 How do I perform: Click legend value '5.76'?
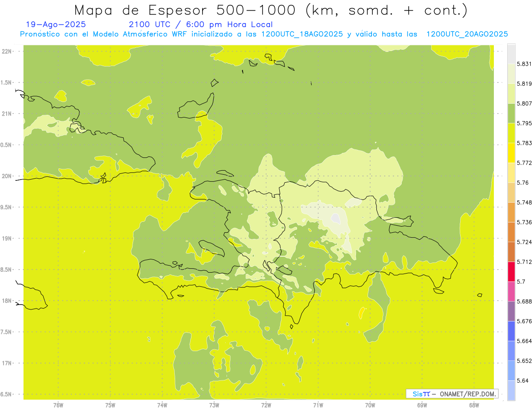pos(522,183)
